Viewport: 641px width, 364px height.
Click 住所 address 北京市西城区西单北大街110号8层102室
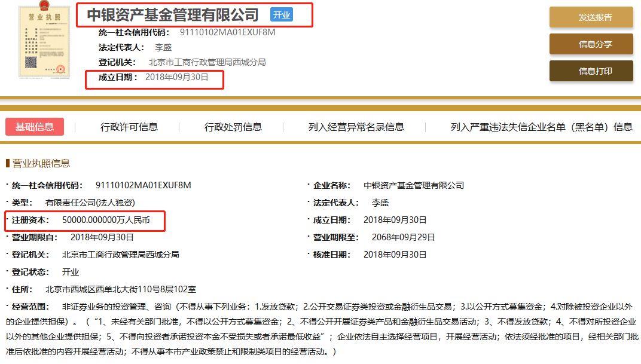tap(121, 290)
